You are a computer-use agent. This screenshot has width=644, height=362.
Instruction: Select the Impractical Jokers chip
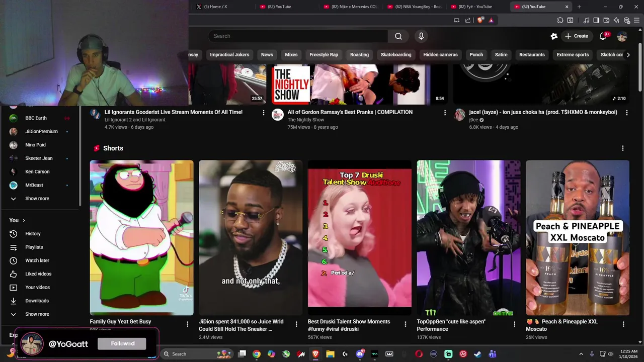coord(229,55)
